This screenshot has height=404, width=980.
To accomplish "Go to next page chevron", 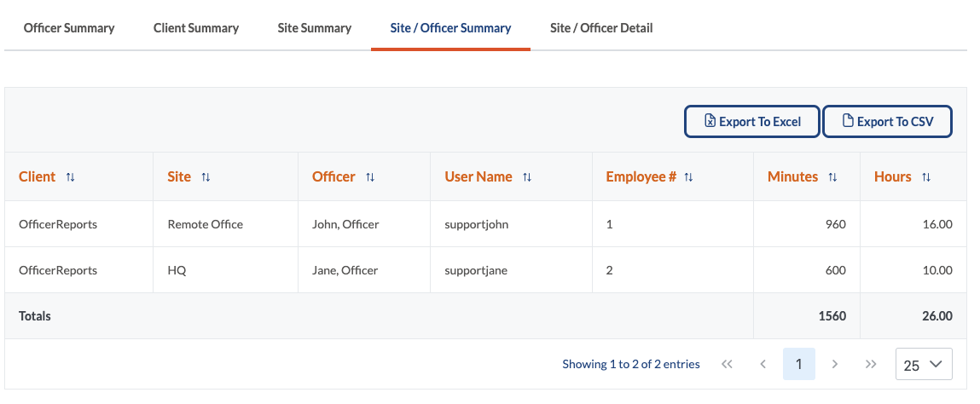I will point(835,364).
